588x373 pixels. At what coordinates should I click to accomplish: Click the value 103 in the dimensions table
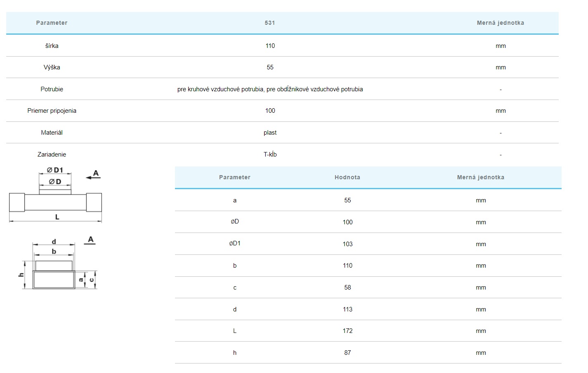[347, 244]
